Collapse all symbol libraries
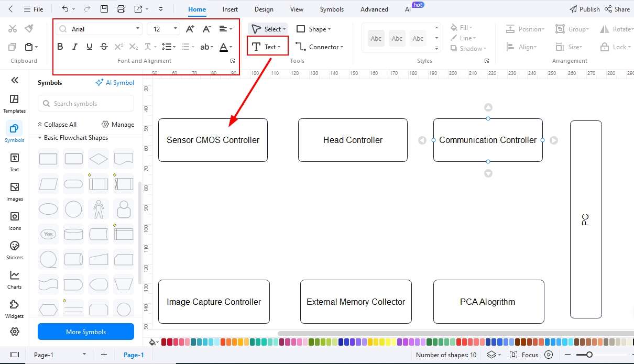This screenshot has height=364, width=634. tap(57, 124)
